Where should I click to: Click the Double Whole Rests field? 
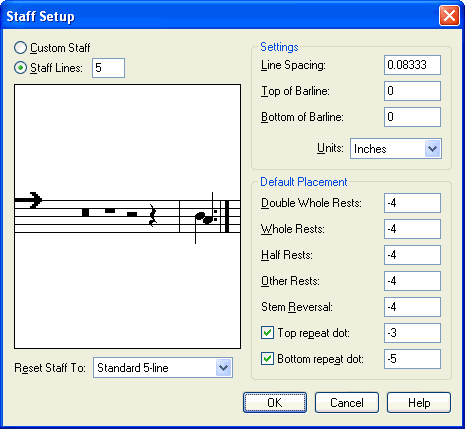412,203
